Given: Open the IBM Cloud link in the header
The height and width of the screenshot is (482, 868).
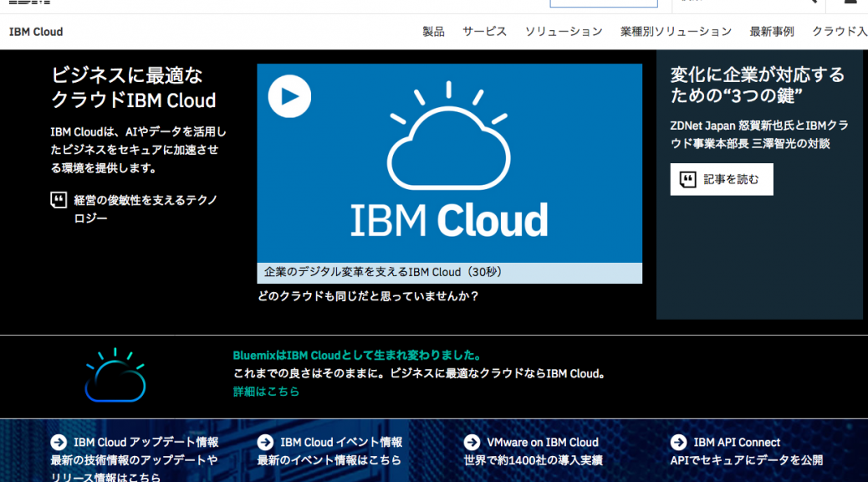Looking at the screenshot, I should point(35,31).
